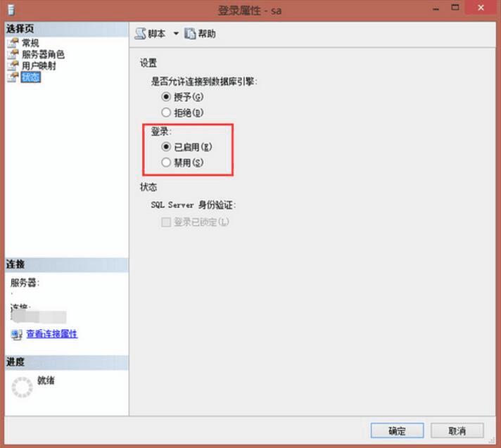Click the 脚本 script icon in toolbar

(140, 34)
